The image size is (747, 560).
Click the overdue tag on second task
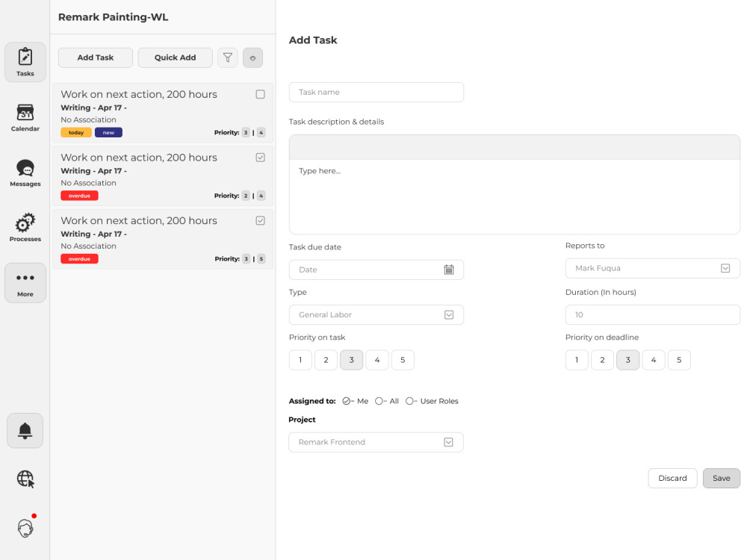pos(80,196)
